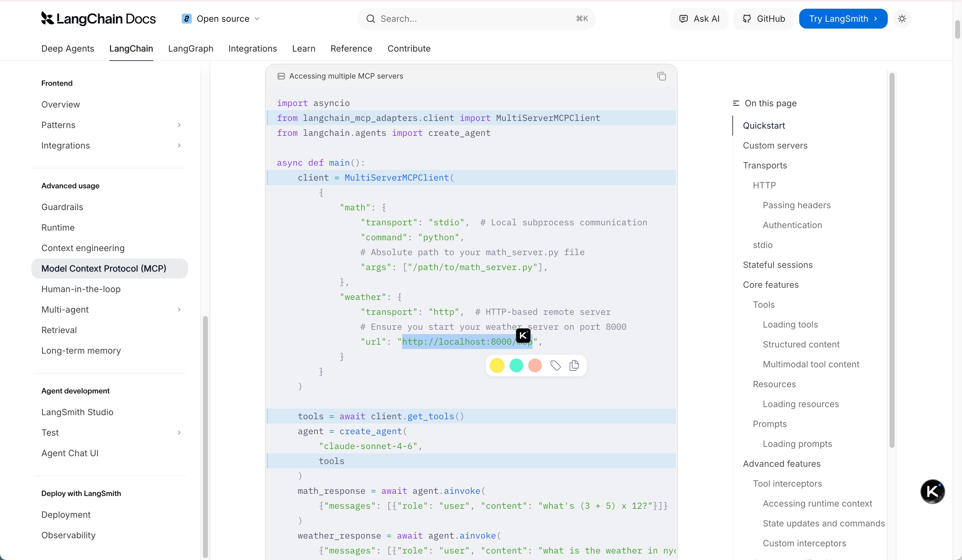962x560 pixels.
Task: Pick the salmon highlight color
Action: [535, 365]
